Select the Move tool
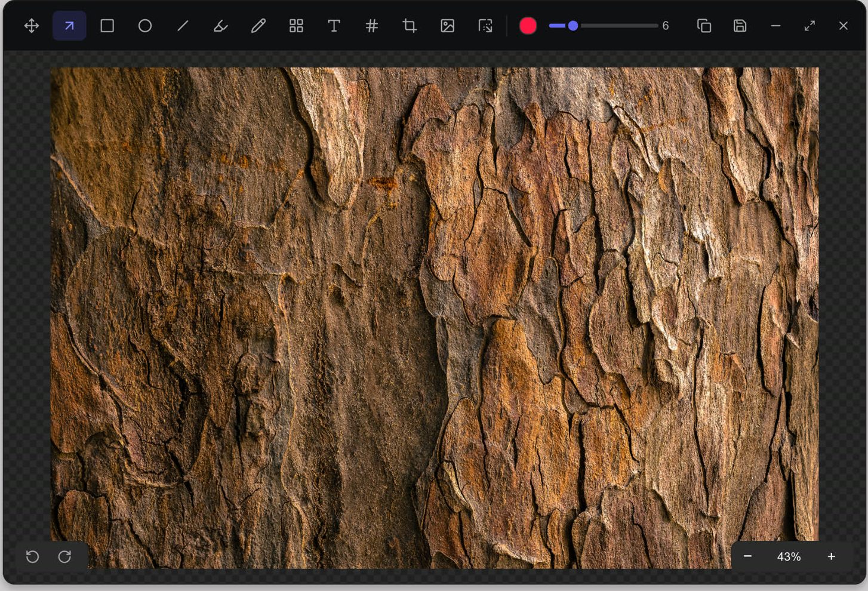The height and width of the screenshot is (591, 868). coord(32,26)
